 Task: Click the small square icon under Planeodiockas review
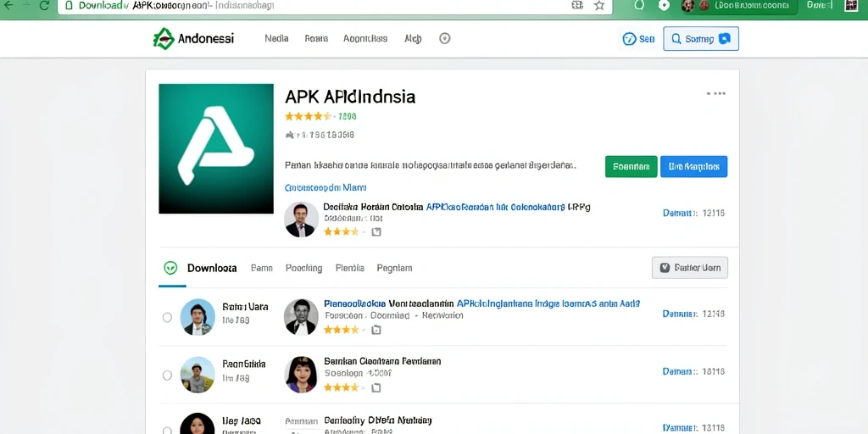tap(376, 330)
